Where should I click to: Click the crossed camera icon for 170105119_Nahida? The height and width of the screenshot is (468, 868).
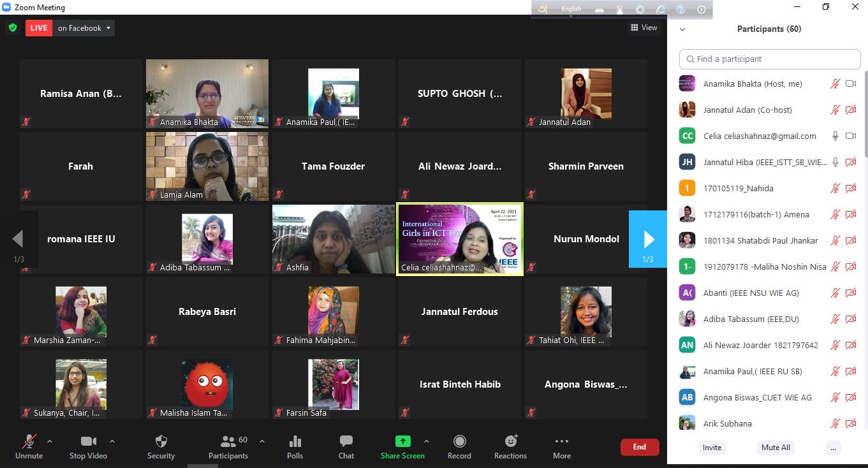(851, 188)
